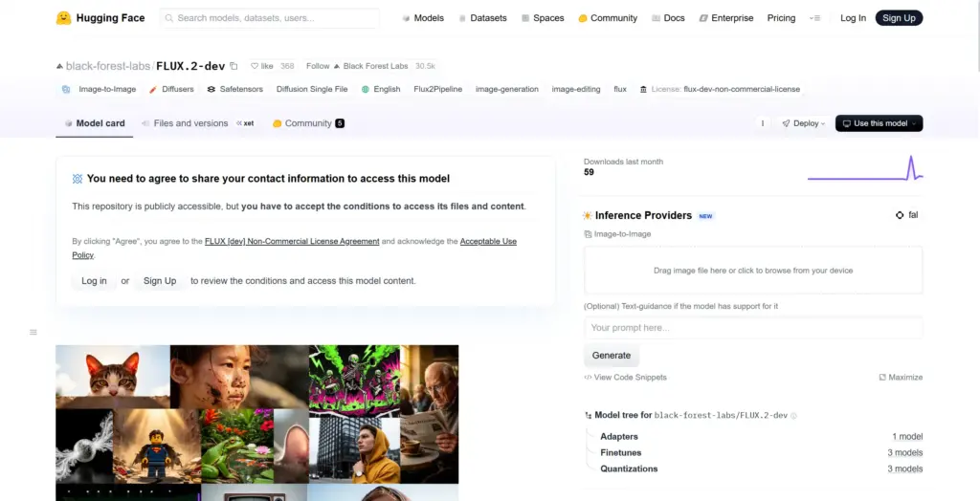Expand the Deploy dropdown
The width and height of the screenshot is (980, 501).
pyautogui.click(x=803, y=123)
